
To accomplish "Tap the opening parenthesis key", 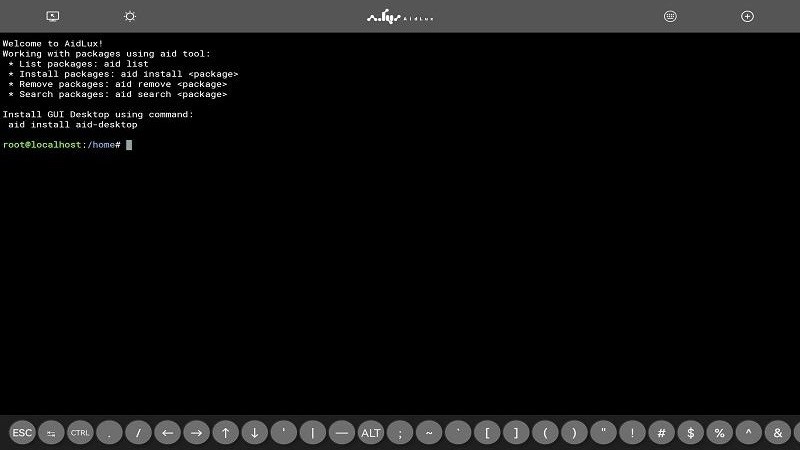I will (x=545, y=433).
